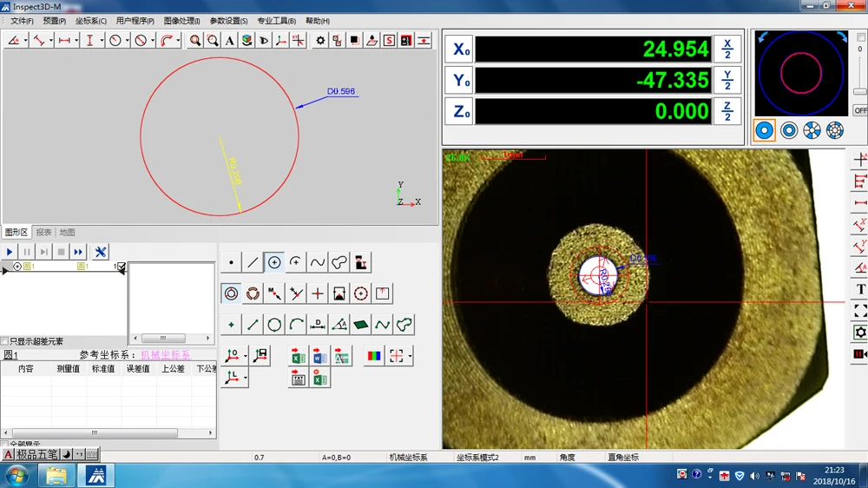Switch to the 报表 tab

(x=43, y=233)
